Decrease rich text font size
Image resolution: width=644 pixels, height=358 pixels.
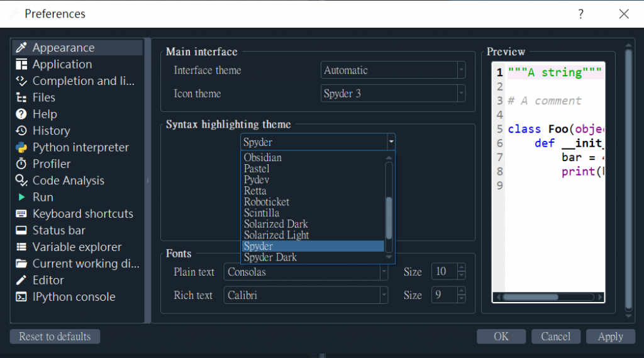tap(462, 299)
